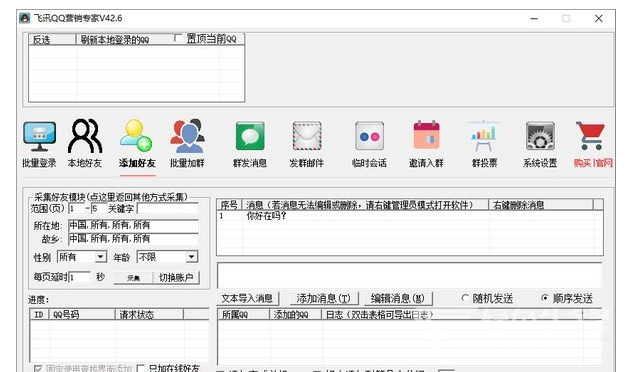627x372 pixels.
Task: Click the 关键字 input field
Action: 168,208
